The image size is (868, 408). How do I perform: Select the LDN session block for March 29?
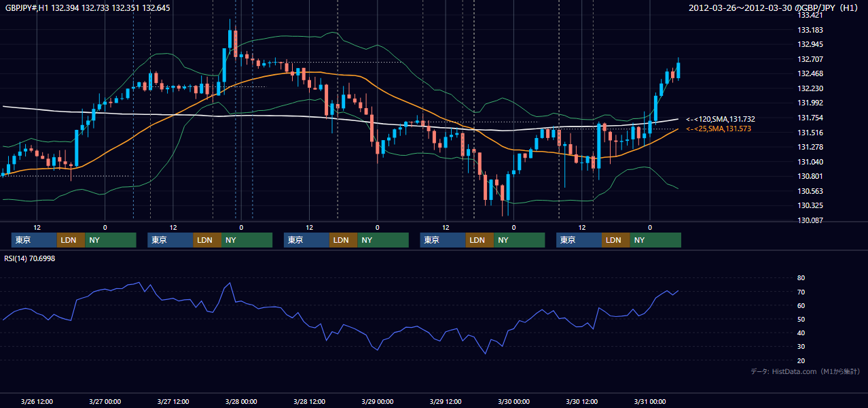pos(480,240)
